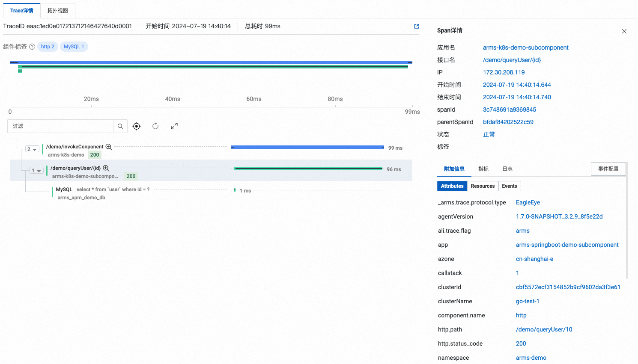Select the Resources sub-tab
638x364 pixels.
483,186
